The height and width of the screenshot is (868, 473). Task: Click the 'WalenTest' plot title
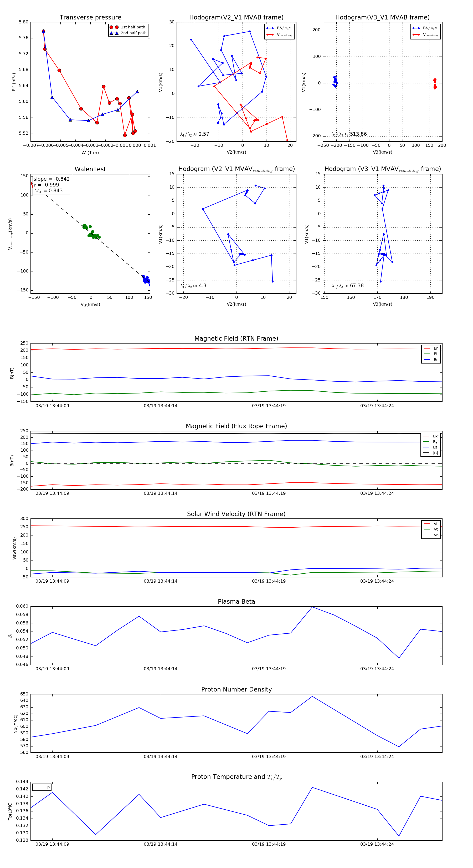tap(90, 169)
